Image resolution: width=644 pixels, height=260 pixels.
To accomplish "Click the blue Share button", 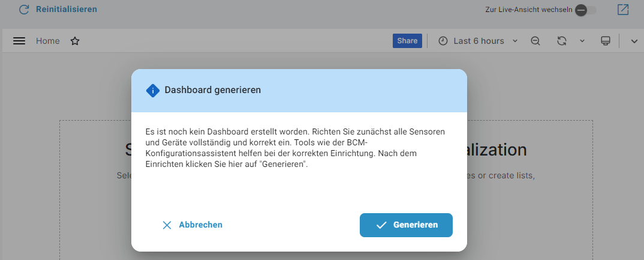I will pos(407,41).
